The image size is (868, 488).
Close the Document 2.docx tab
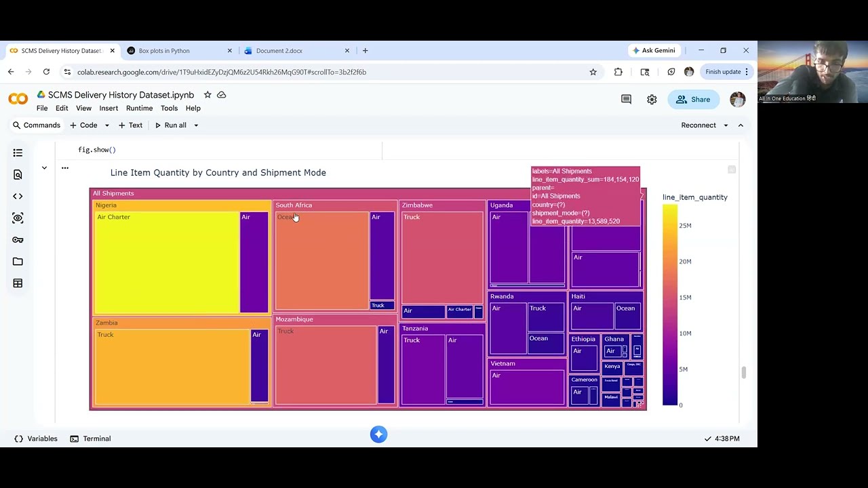(x=347, y=51)
